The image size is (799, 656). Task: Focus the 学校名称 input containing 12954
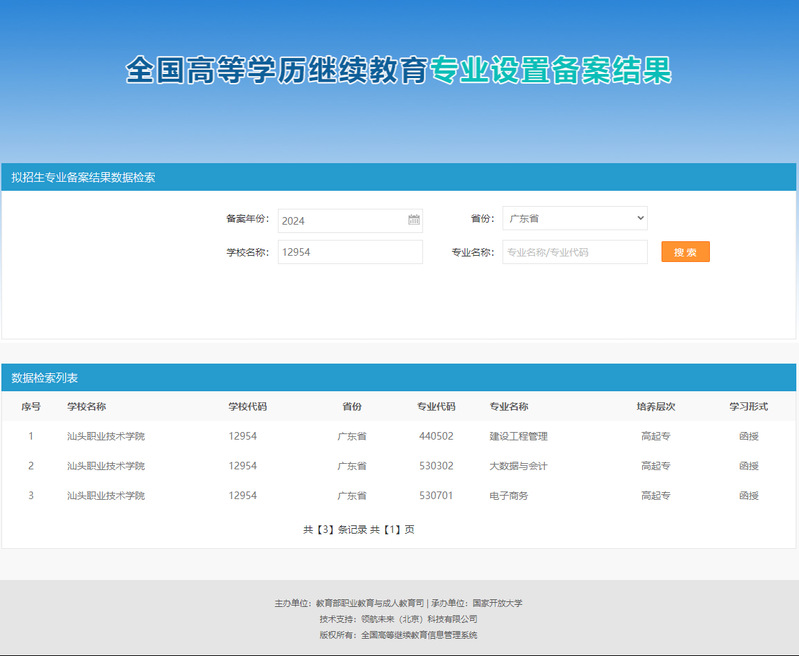pyautogui.click(x=350, y=252)
